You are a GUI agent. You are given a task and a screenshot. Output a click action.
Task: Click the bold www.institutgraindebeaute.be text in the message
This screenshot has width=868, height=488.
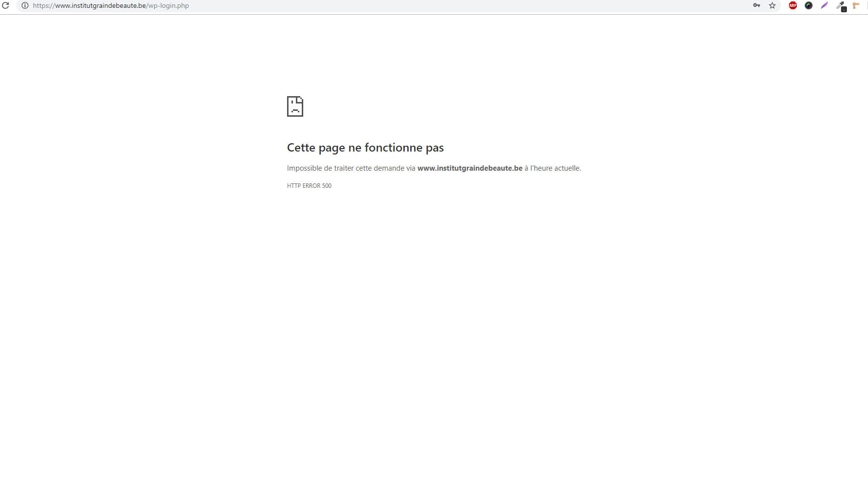click(470, 168)
